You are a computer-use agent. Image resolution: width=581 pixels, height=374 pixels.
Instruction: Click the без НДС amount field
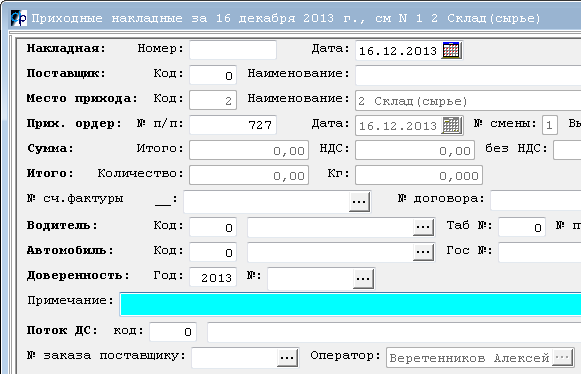click(x=567, y=150)
